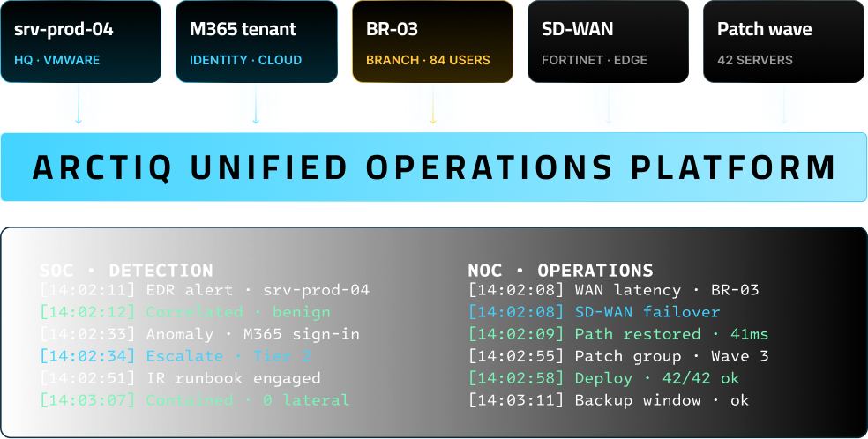The height and width of the screenshot is (439, 868).
Task: Click the 'HQ · VMWARE' subtitle
Action: [57, 60]
